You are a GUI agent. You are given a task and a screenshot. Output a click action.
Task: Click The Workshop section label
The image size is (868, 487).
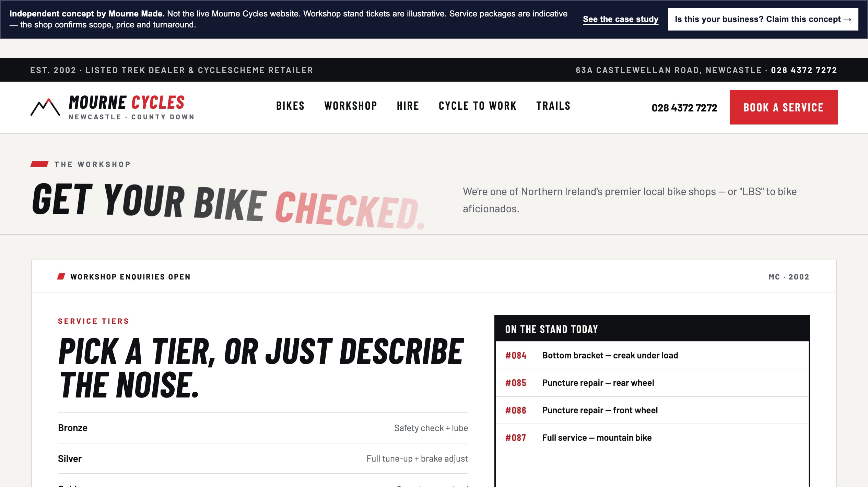[93, 165]
